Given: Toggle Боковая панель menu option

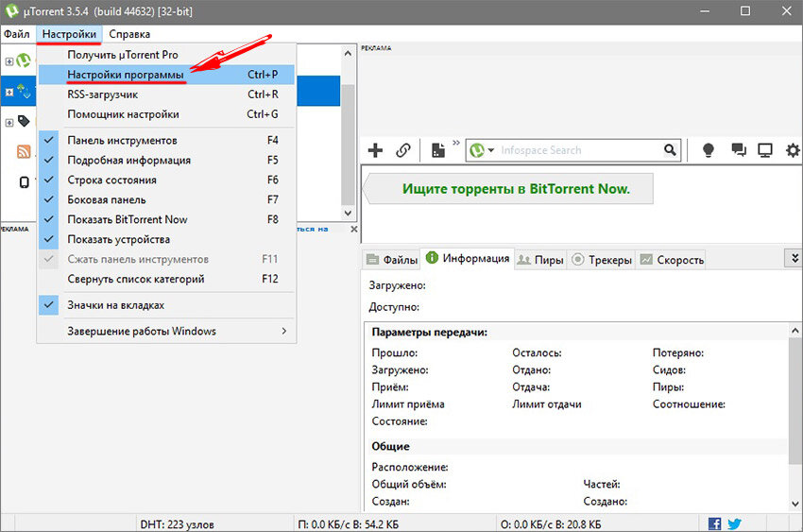Looking at the screenshot, I should click(x=166, y=199).
